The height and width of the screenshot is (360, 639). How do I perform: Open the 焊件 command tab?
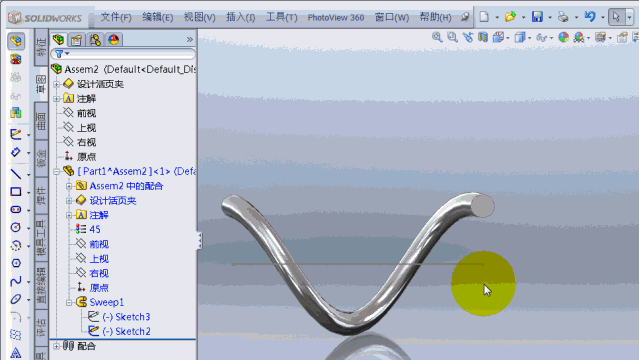click(x=41, y=196)
